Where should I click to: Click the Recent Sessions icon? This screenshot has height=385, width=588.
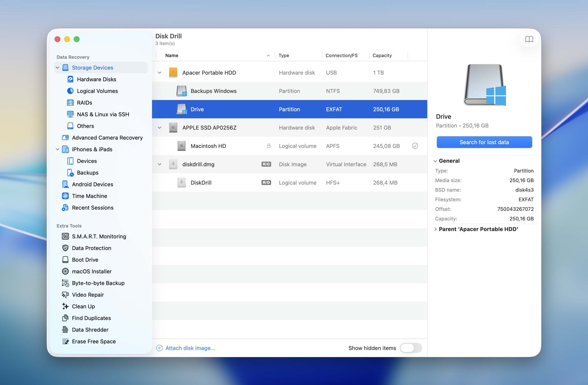coord(65,208)
